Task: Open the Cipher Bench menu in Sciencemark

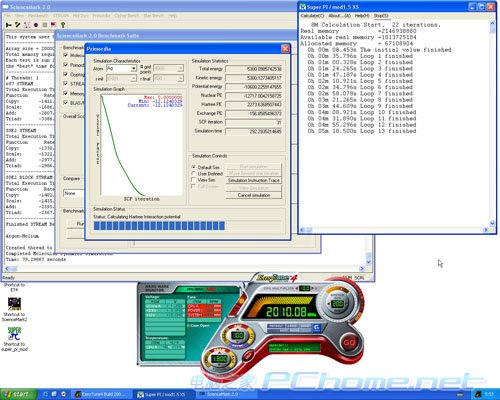Action: [x=127, y=16]
